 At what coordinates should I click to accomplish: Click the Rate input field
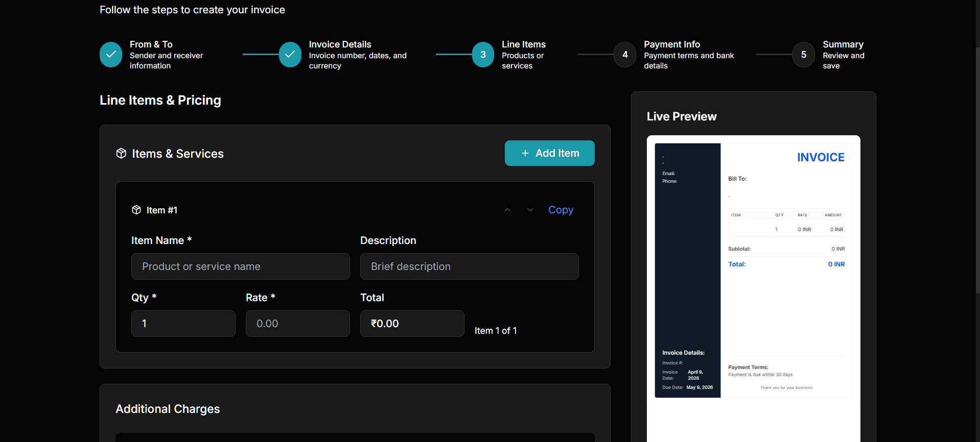point(297,324)
